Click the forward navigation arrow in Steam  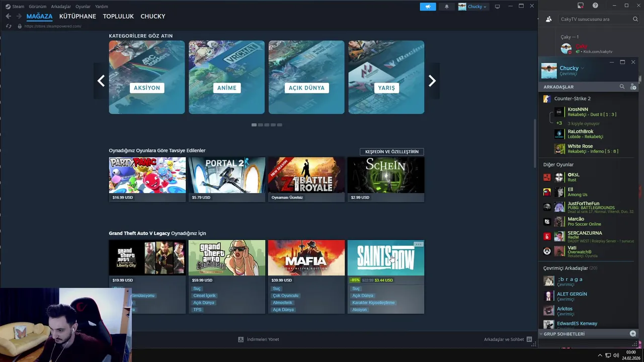[19, 16]
